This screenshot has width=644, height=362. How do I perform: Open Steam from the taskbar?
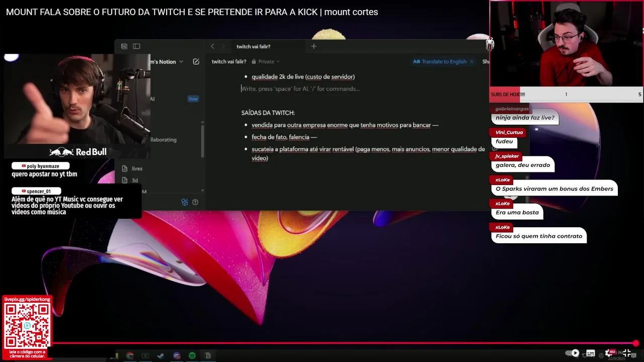[160, 355]
